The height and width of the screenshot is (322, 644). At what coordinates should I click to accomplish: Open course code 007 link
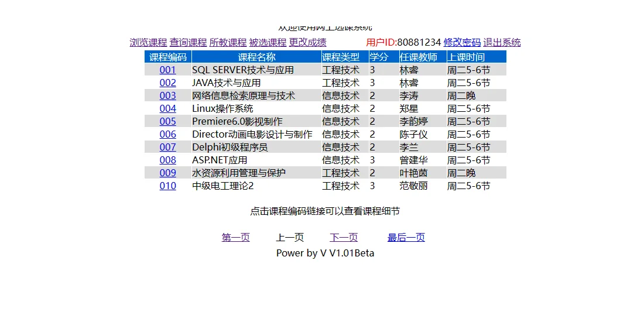(x=167, y=147)
